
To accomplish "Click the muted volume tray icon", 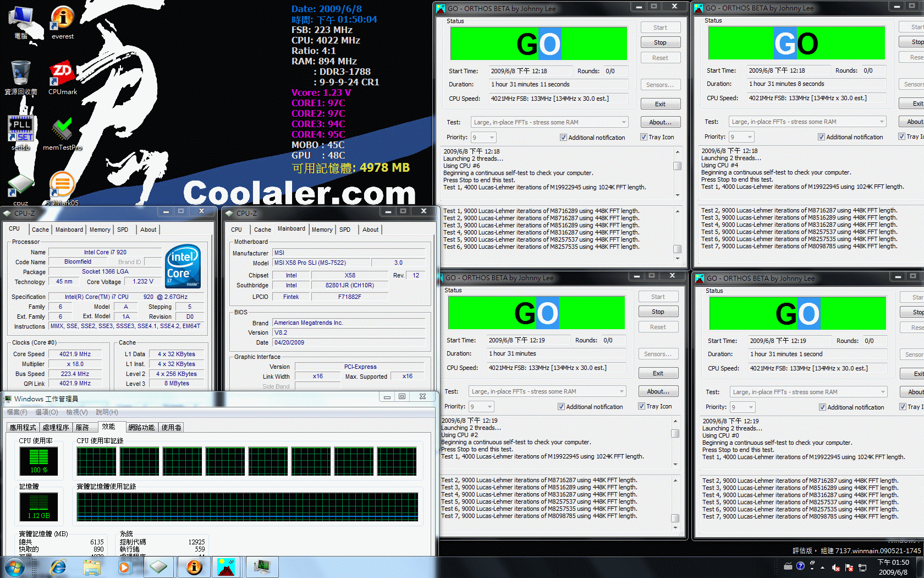I will click(x=836, y=568).
